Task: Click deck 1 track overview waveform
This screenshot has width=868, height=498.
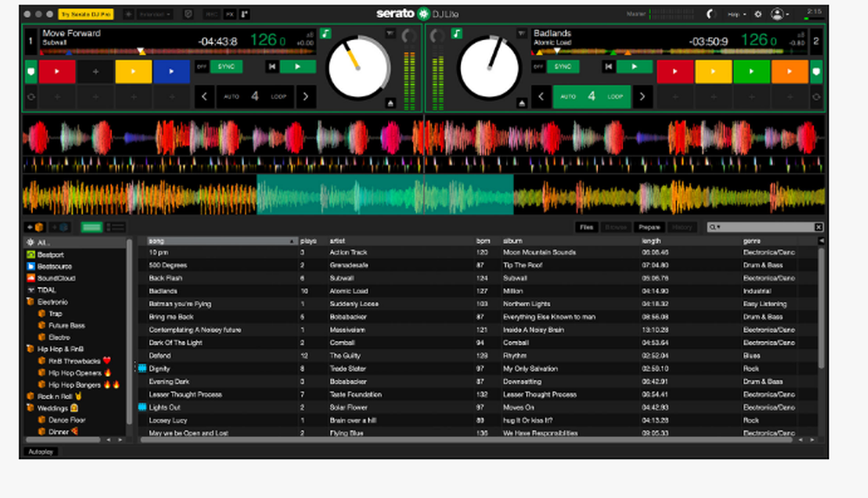Action: pyautogui.click(x=177, y=51)
